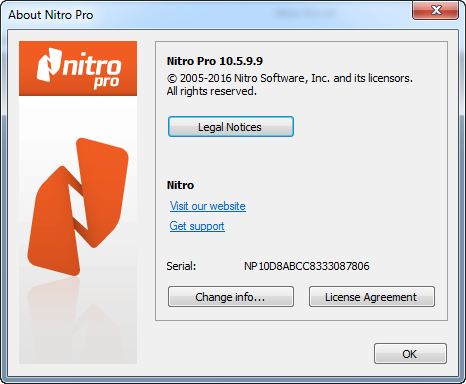Click the bold 'Nitro' section heading

click(180, 185)
